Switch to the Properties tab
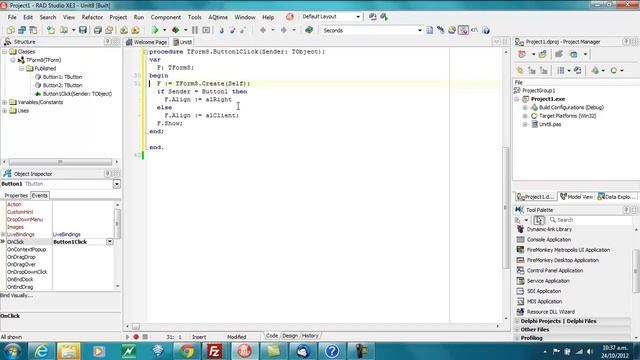Viewport: 640px width, 360px height. pyautogui.click(x=16, y=196)
